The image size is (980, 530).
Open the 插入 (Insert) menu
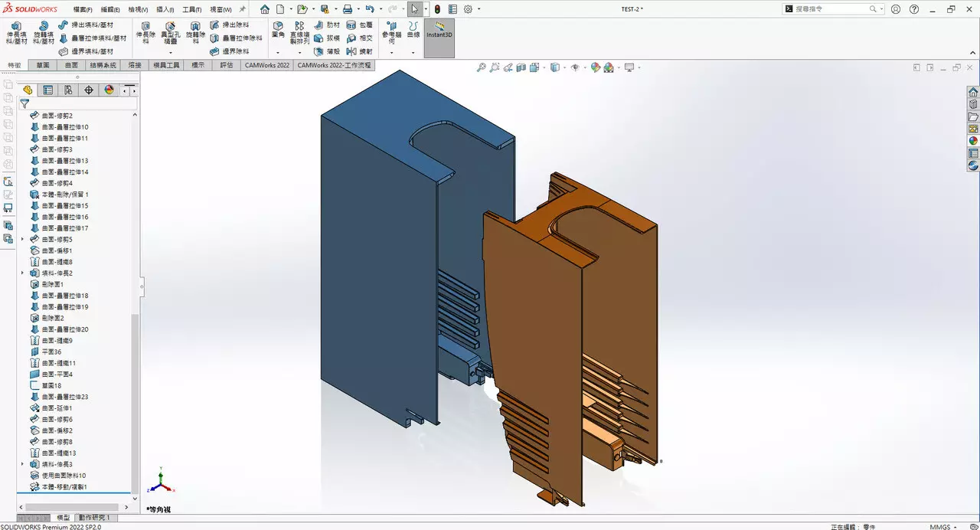pos(166,8)
